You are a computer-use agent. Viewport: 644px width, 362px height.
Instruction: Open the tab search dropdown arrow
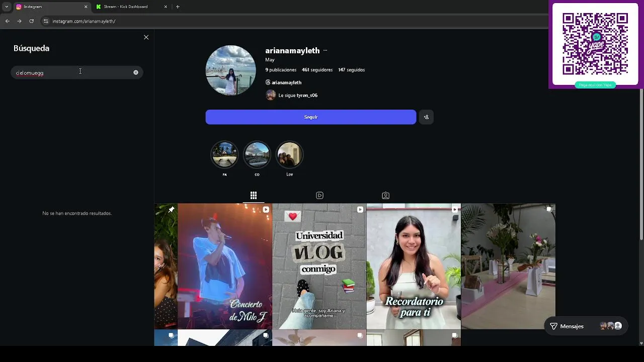pos(7,7)
